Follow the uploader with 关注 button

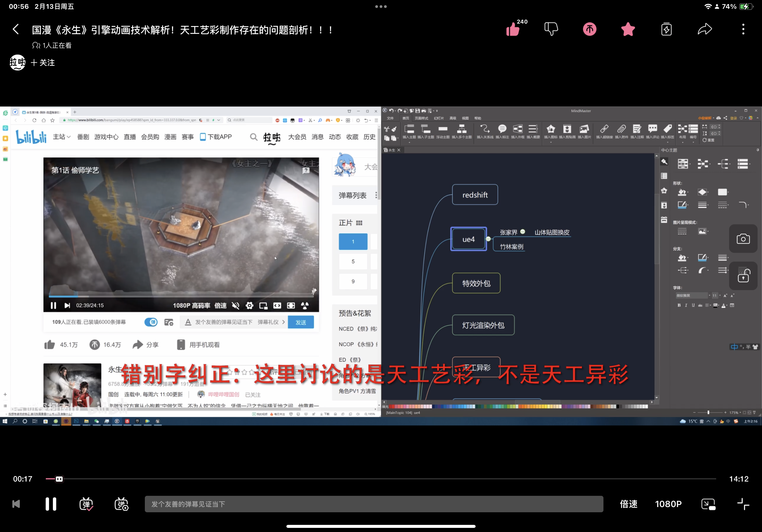[x=43, y=63]
